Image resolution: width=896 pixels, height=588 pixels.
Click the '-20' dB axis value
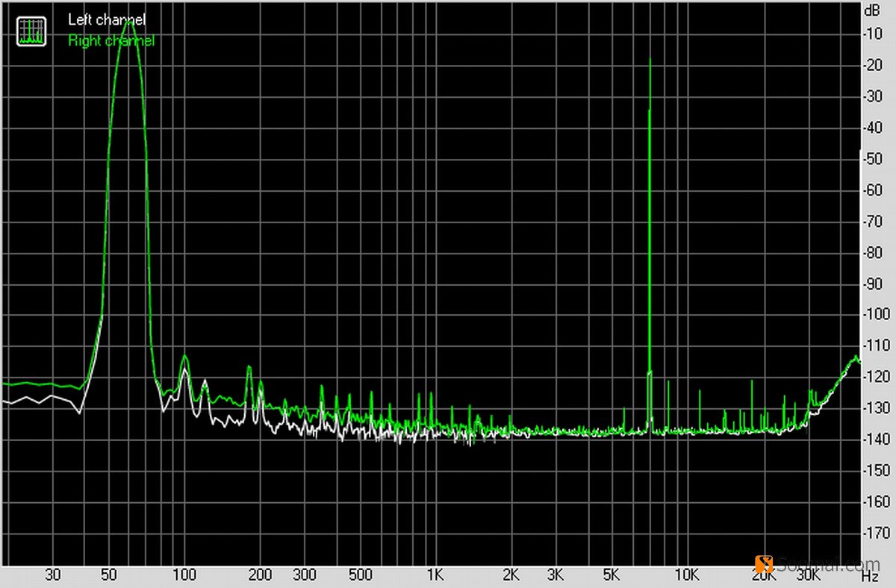874,65
